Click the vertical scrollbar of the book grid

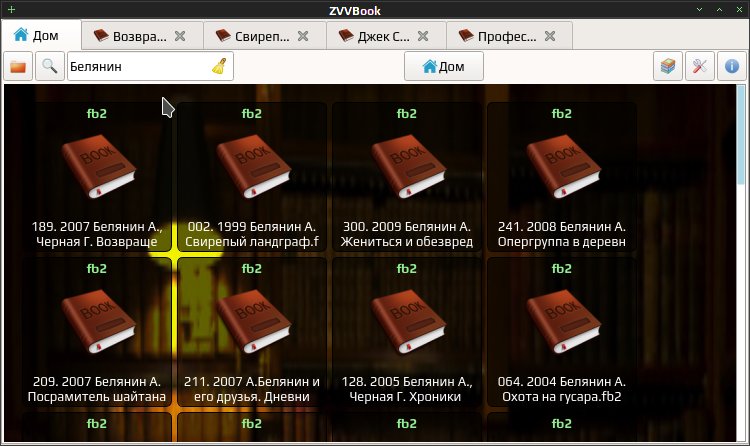(741, 263)
